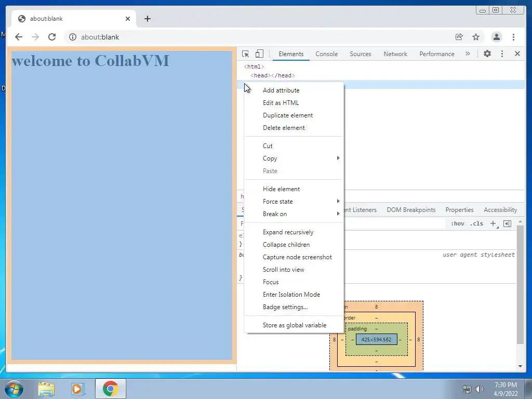532x399 pixels.
Task: Open DevTools settings gear
Action: coord(487,54)
